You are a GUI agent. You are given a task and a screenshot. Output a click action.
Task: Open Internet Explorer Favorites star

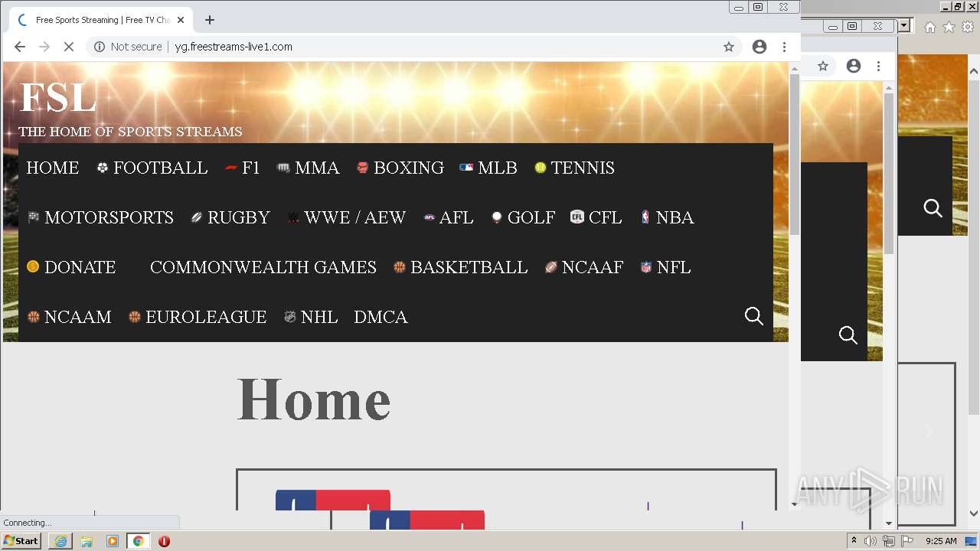click(x=949, y=27)
